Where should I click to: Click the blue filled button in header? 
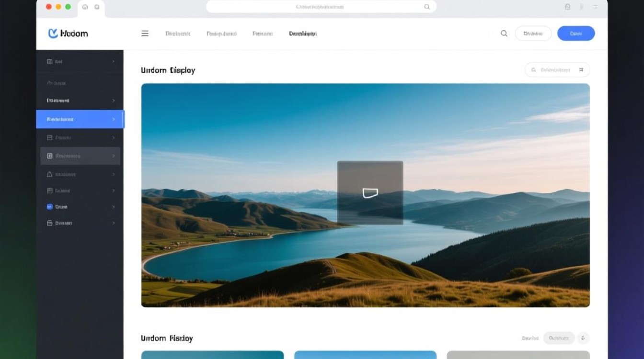tap(576, 34)
